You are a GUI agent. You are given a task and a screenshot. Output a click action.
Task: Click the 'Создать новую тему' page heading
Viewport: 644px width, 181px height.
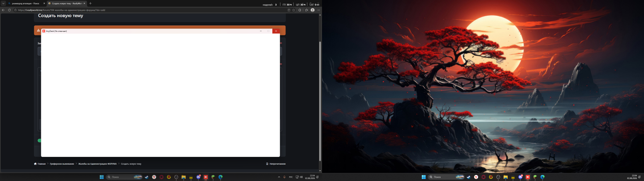tap(61, 16)
